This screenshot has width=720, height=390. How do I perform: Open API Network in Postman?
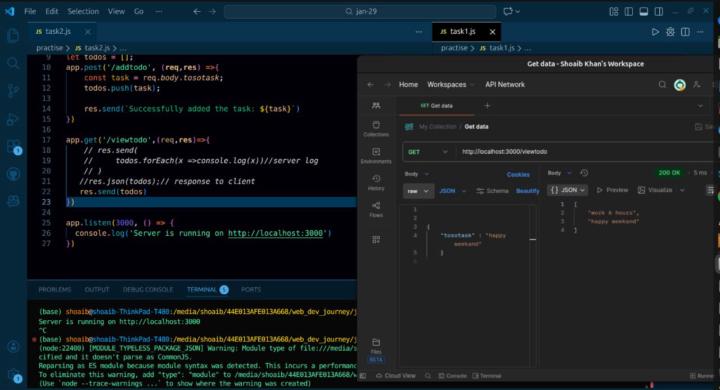(x=505, y=85)
